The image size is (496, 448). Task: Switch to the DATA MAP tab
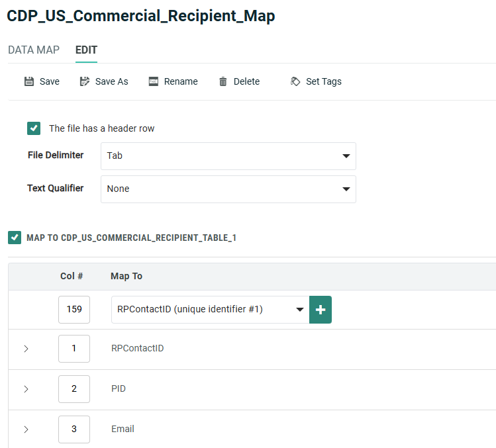pos(34,50)
